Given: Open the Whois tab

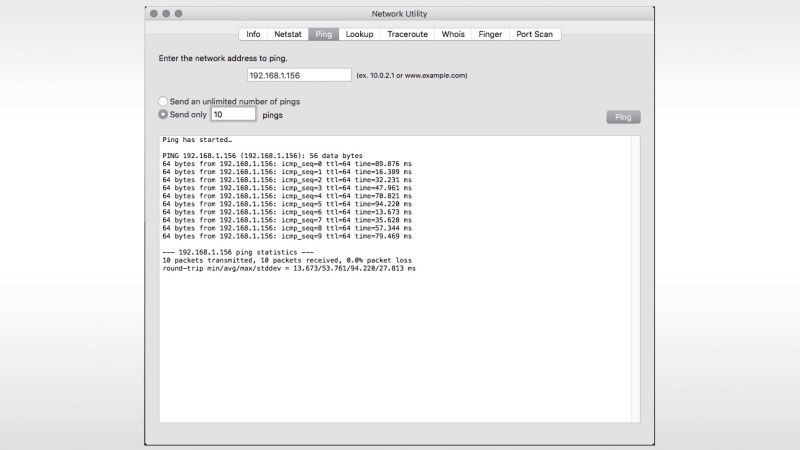Looking at the screenshot, I should pos(453,34).
